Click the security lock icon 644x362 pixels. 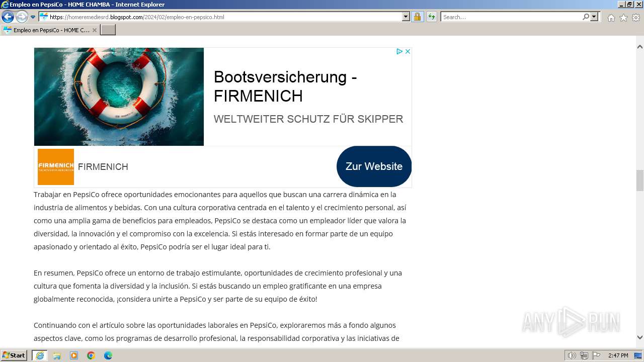(x=417, y=17)
